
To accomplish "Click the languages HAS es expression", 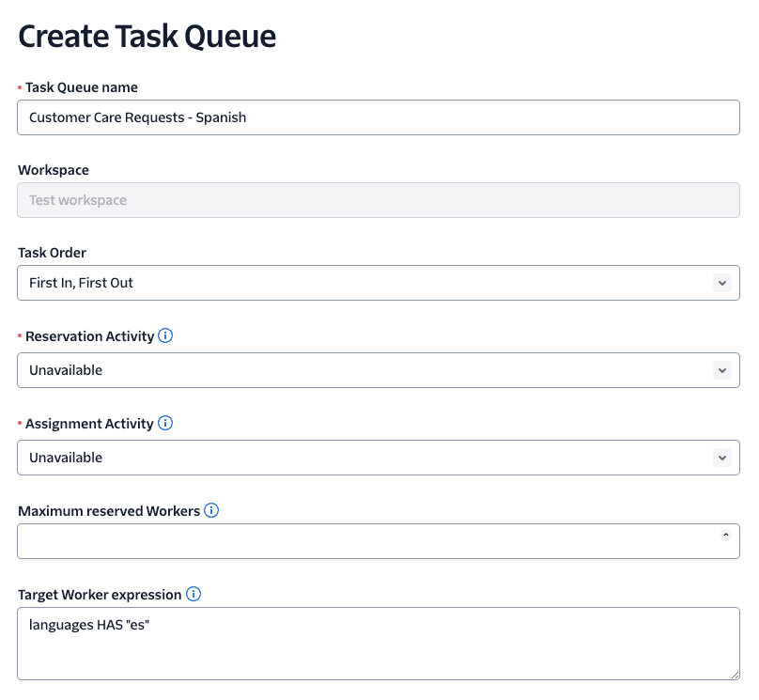I will point(88,624).
